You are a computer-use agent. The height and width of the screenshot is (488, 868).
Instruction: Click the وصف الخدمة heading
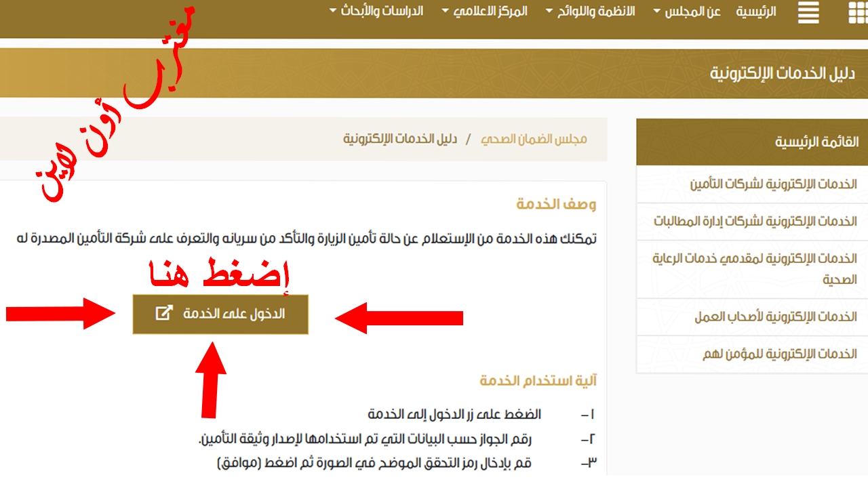coord(556,204)
